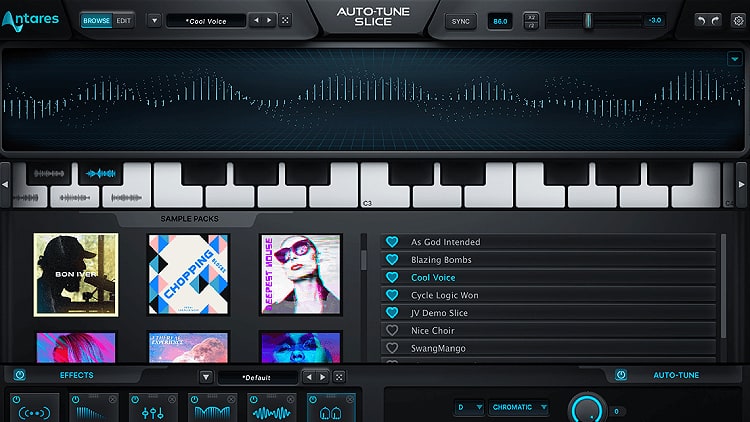
Task: Open the Bon Iver sample pack
Action: pos(76,275)
